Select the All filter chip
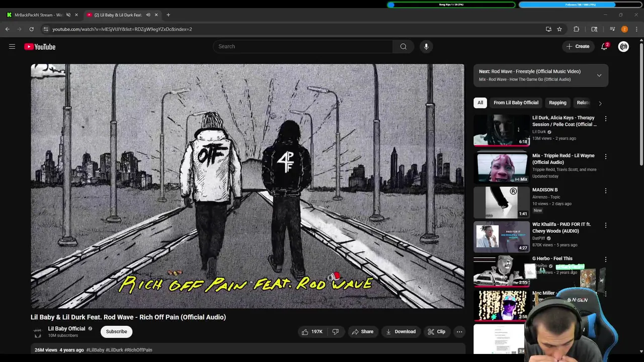This screenshot has width=644, height=362. coord(480,103)
